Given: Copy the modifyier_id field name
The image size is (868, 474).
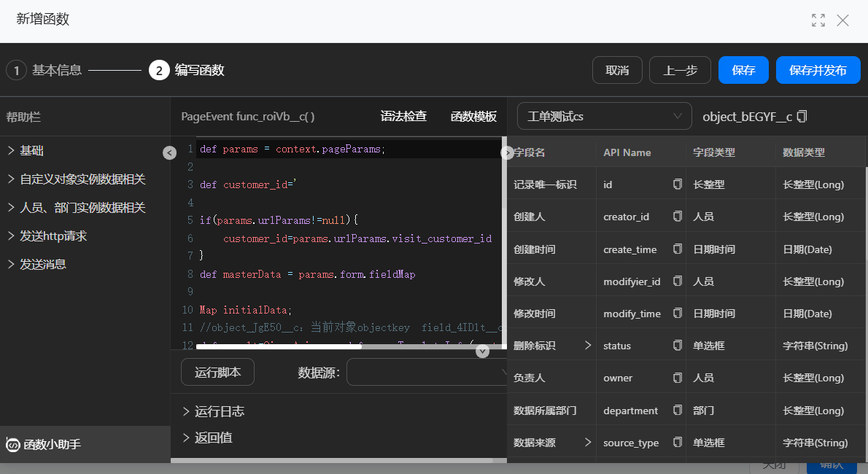Looking at the screenshot, I should point(678,281).
